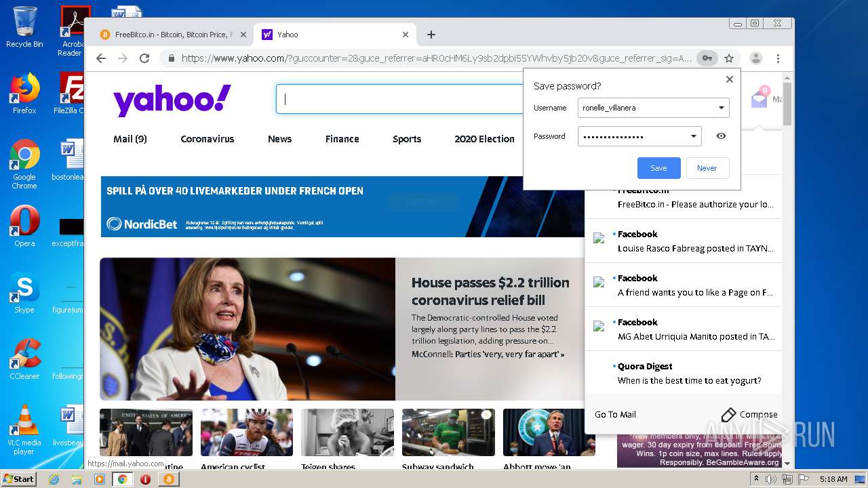Viewport: 868px width, 488px height.
Task: Open the Coronavirus section
Action: coord(208,139)
